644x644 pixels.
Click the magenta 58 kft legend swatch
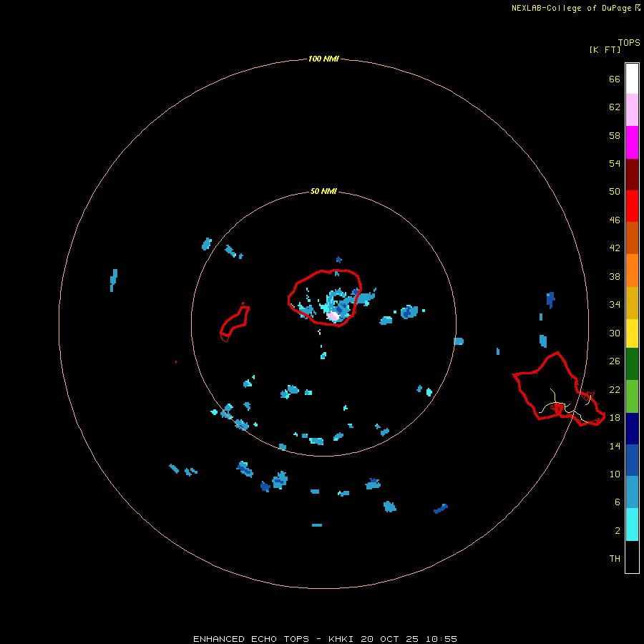click(x=632, y=142)
